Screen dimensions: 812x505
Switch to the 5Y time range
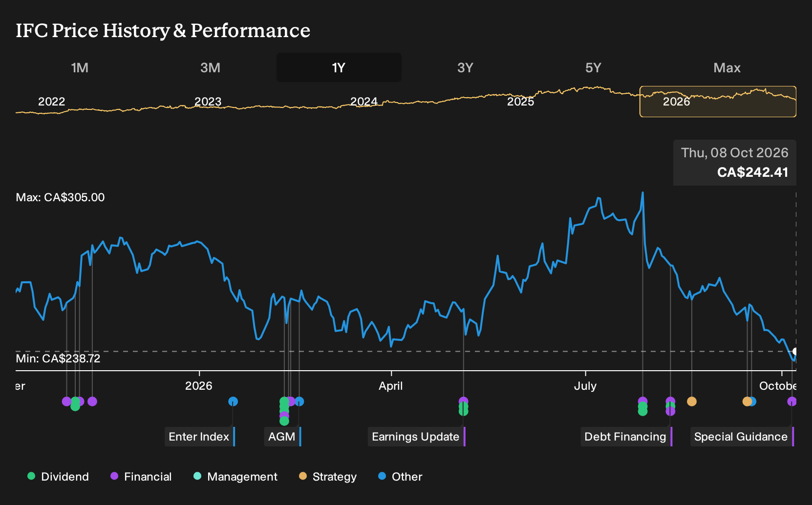tap(593, 67)
